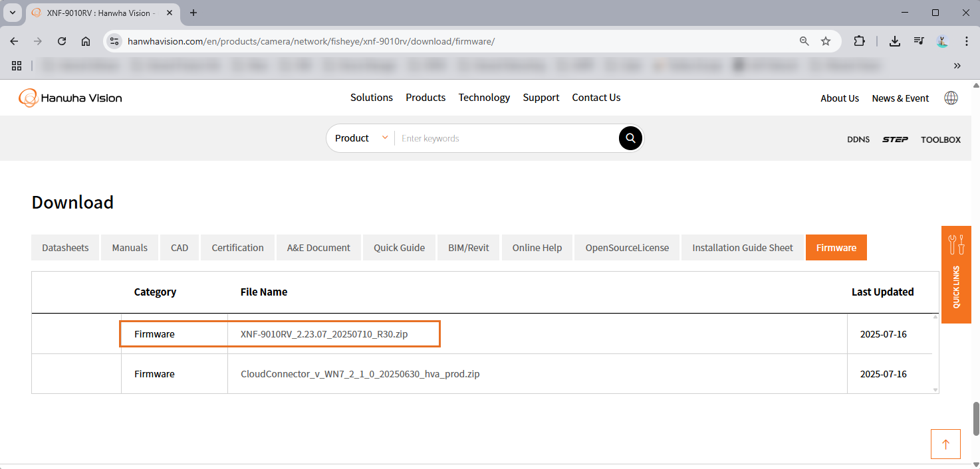This screenshot has width=980, height=469.
Task: Switch to the Quick Guide tab
Action: (399, 247)
